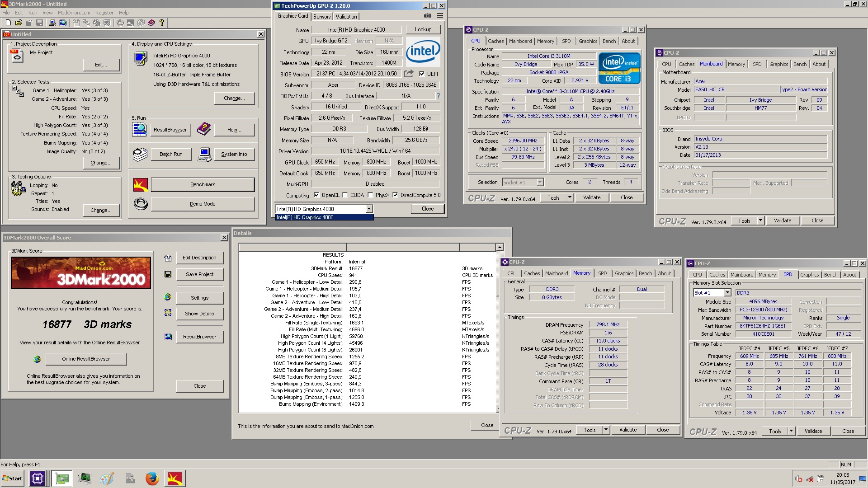Toggle the DirectCompute 5.0 checkbox
This screenshot has height=488, width=868.
tap(395, 195)
